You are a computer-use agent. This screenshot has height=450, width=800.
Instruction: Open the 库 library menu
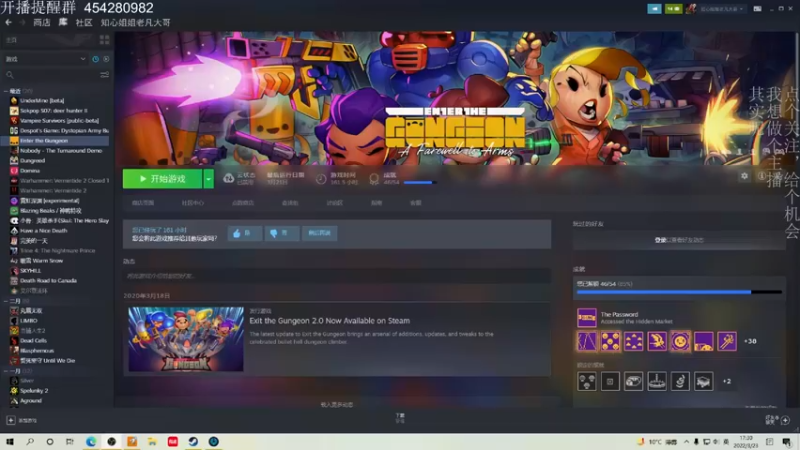[63, 22]
